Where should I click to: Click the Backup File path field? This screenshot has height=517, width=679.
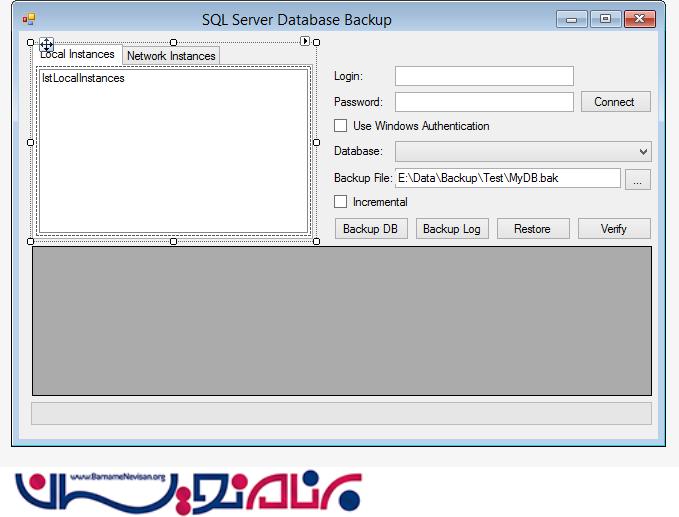pyautogui.click(x=508, y=178)
